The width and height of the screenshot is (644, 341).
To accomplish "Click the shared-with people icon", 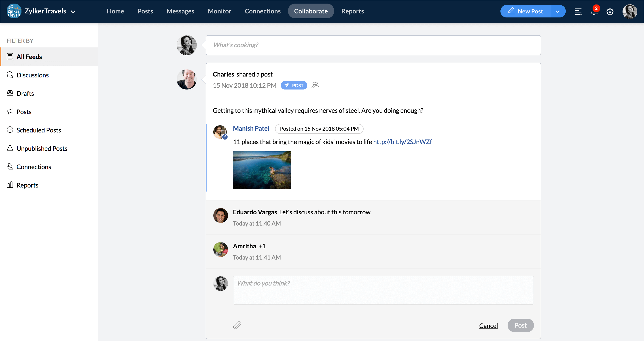I will tap(315, 85).
